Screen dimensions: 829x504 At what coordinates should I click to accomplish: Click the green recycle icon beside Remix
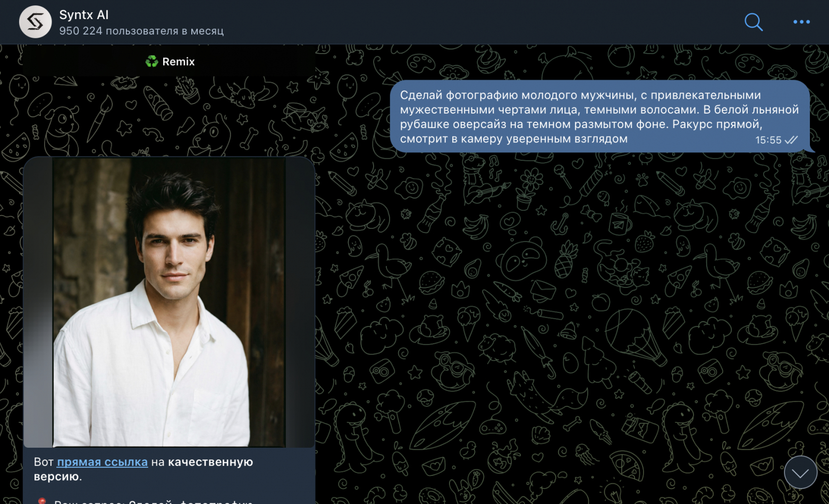(x=152, y=62)
